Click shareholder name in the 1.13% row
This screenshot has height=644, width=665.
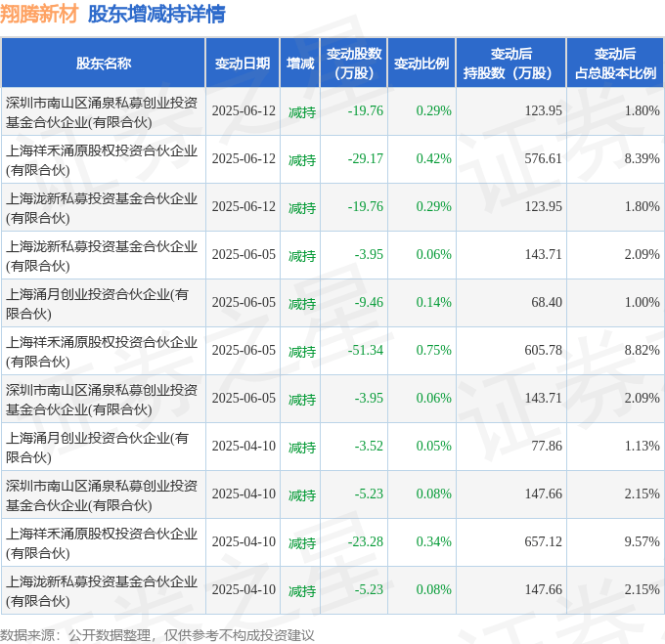[x=97, y=448]
